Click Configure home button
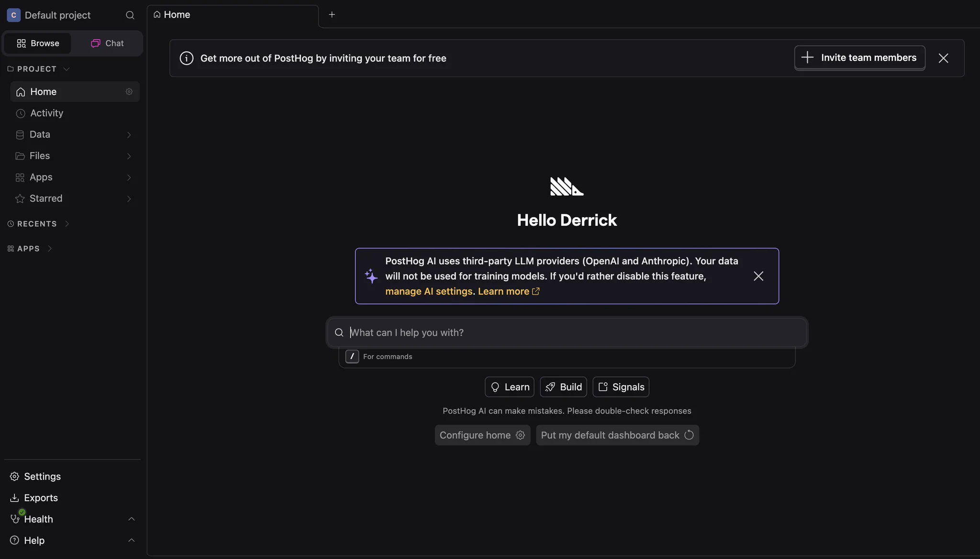The image size is (980, 559). coord(482,435)
